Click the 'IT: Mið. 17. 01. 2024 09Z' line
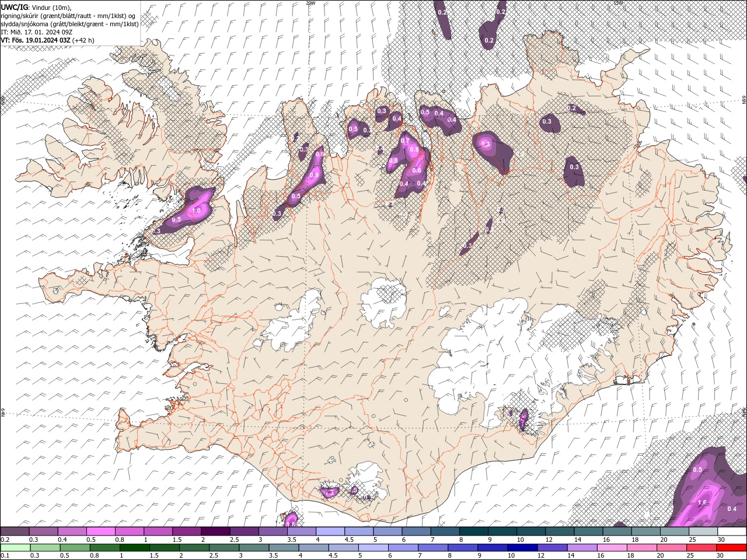747x560 pixels. pos(36,32)
